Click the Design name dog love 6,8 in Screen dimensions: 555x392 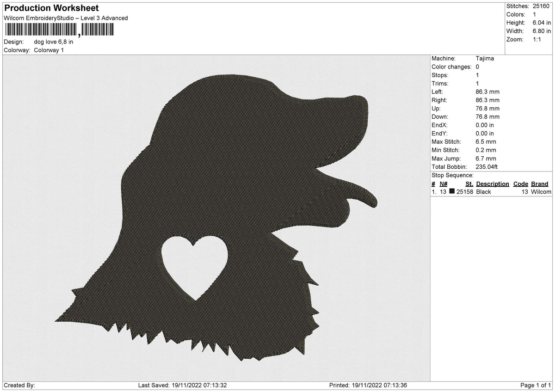tap(54, 42)
